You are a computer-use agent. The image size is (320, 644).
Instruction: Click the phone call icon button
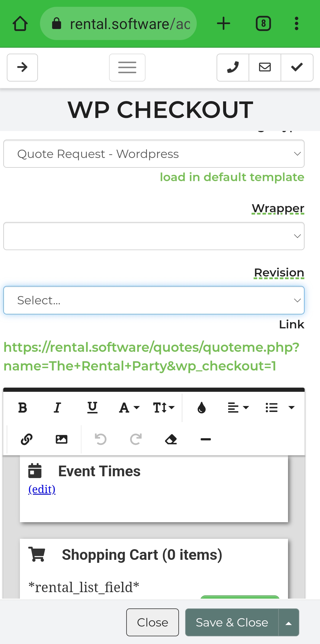click(233, 68)
